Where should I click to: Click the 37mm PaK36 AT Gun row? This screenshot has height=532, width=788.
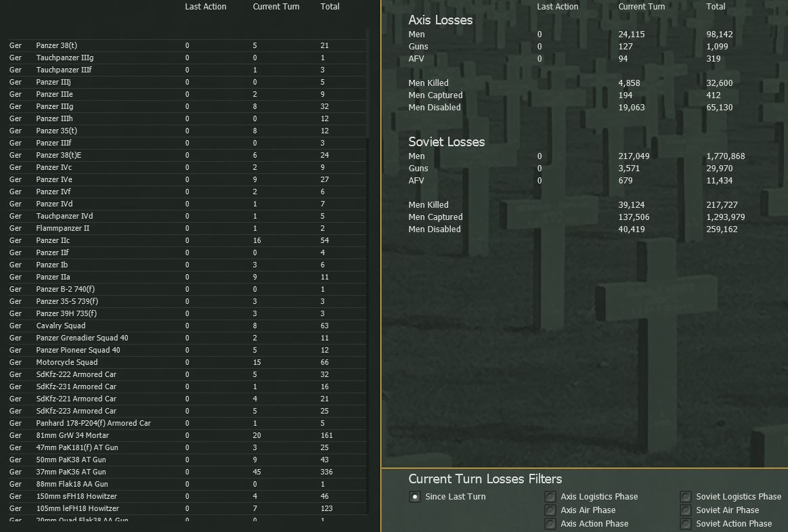pyautogui.click(x=187, y=472)
